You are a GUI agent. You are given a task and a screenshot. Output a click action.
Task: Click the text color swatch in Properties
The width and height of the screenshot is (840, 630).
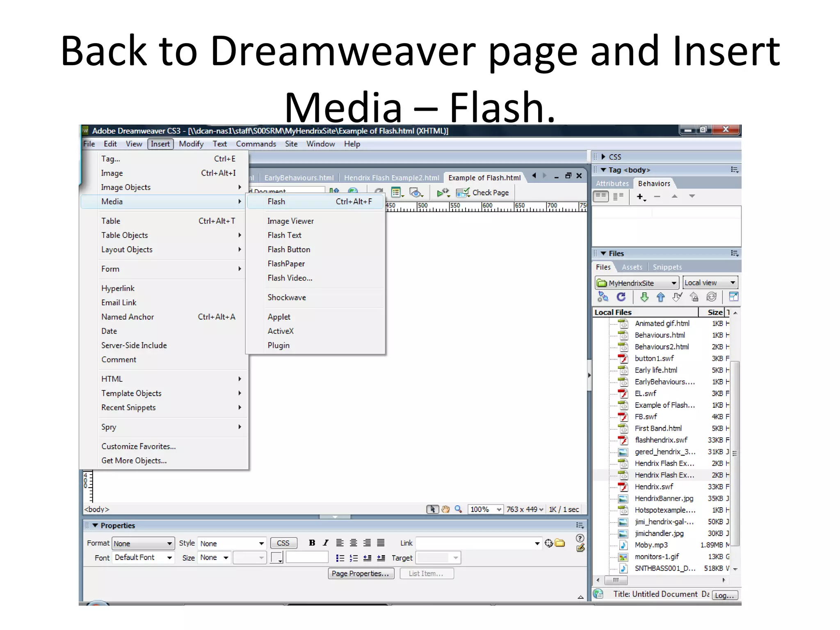pos(276,558)
